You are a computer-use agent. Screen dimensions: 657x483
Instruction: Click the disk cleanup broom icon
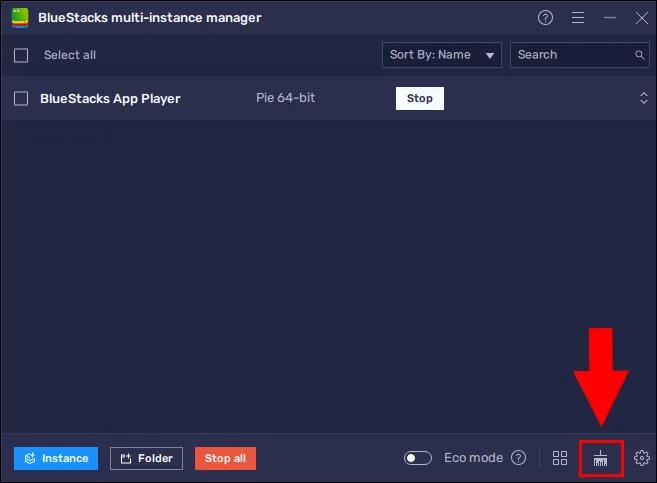click(600, 458)
